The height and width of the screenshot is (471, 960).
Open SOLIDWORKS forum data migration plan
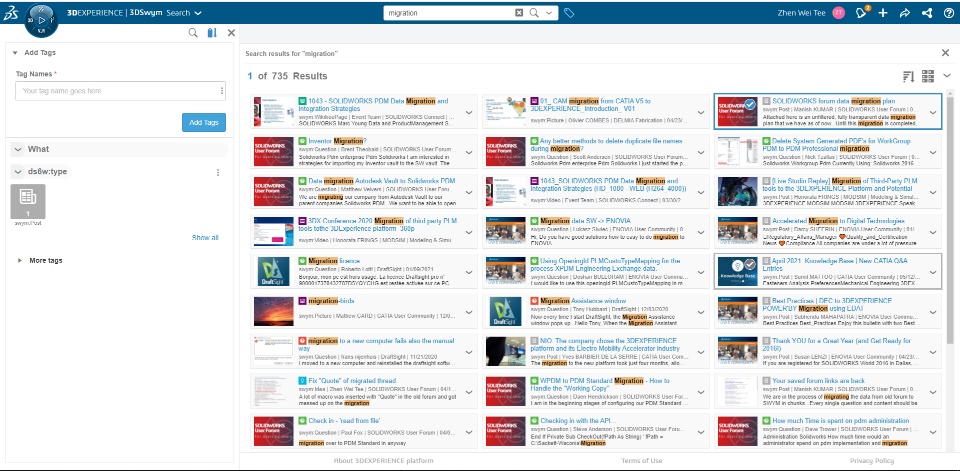point(833,100)
